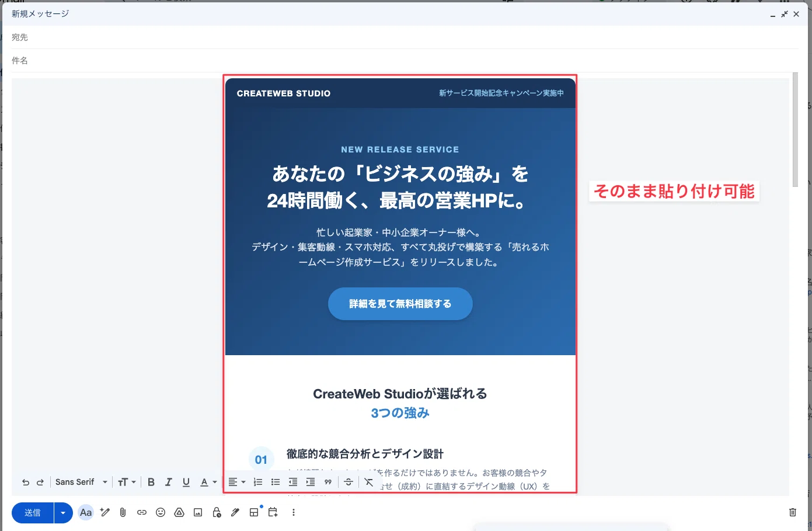The height and width of the screenshot is (531, 812).
Task: Apply quote formatting
Action: [x=328, y=482]
